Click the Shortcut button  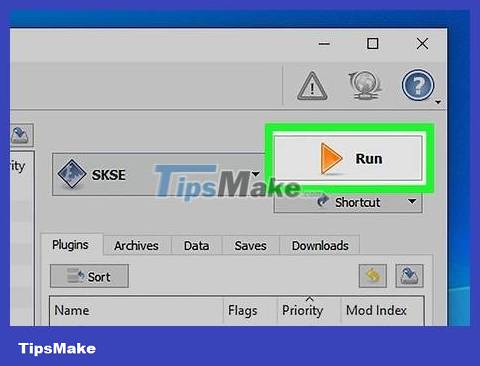[x=348, y=202]
